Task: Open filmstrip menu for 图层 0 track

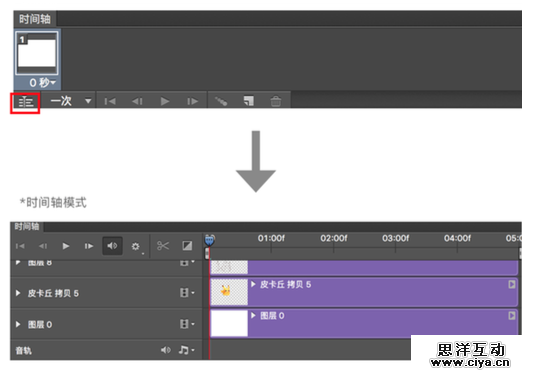Action: [x=187, y=324]
